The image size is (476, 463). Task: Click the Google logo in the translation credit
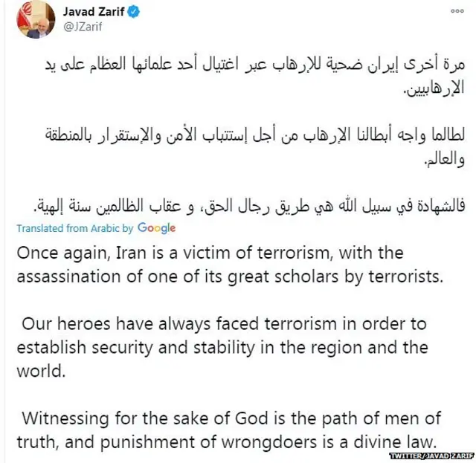click(156, 228)
